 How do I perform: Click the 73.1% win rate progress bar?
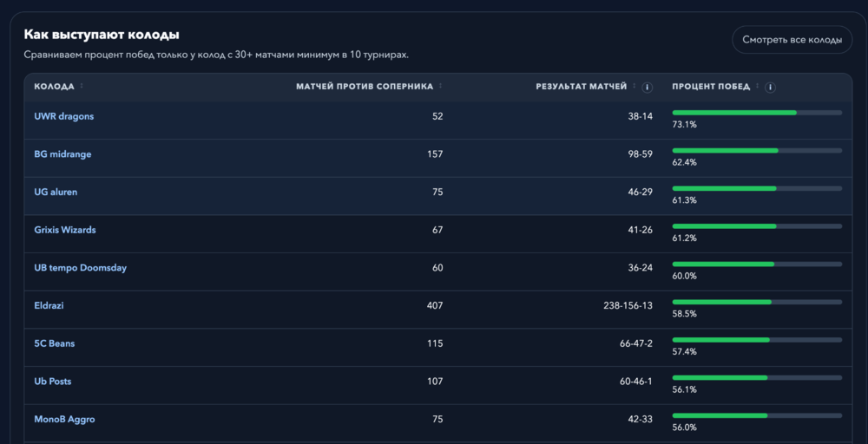[x=757, y=113]
